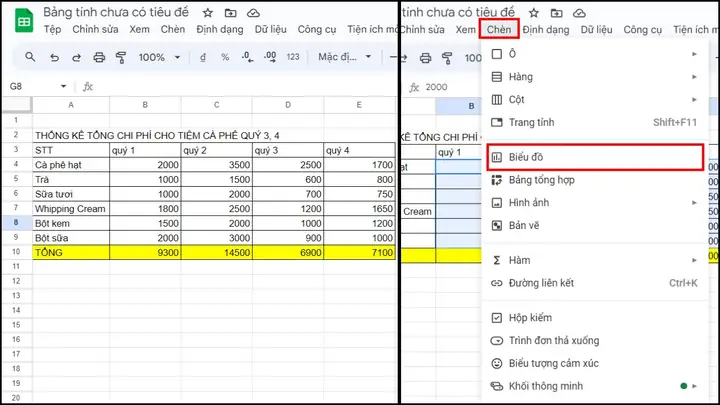This screenshot has width=720, height=405.
Task: Click decrease decimal places icon
Action: tap(248, 57)
